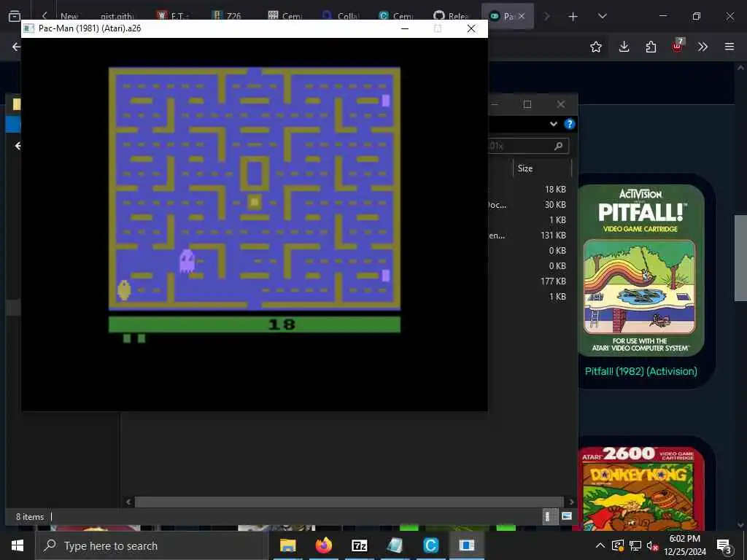The width and height of the screenshot is (747, 560).
Task: Open the Donkey Kong cartridge cover thumbnail
Action: [x=640, y=489]
